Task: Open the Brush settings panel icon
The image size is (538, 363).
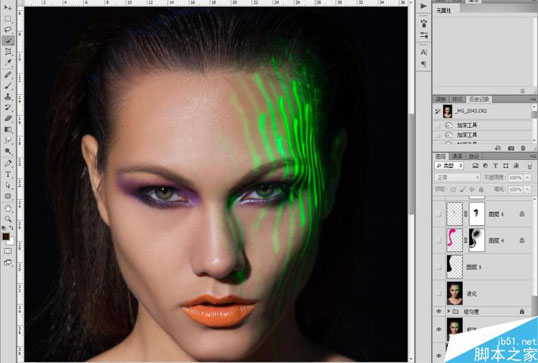Action: pos(424,35)
